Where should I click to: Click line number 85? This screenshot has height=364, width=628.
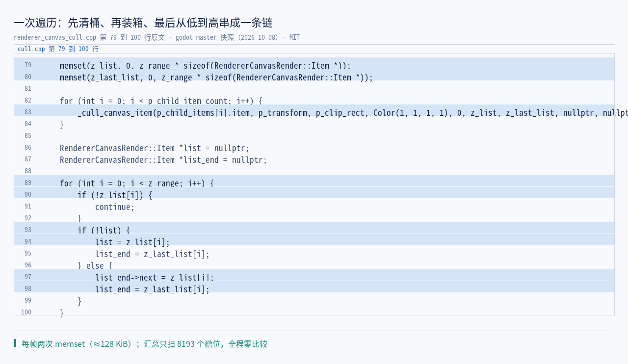pyautogui.click(x=27, y=136)
